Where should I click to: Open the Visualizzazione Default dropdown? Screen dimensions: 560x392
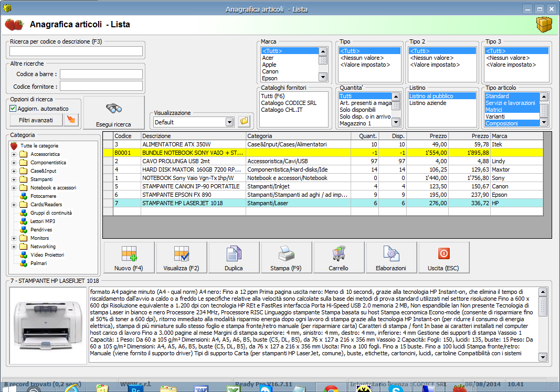pos(230,122)
